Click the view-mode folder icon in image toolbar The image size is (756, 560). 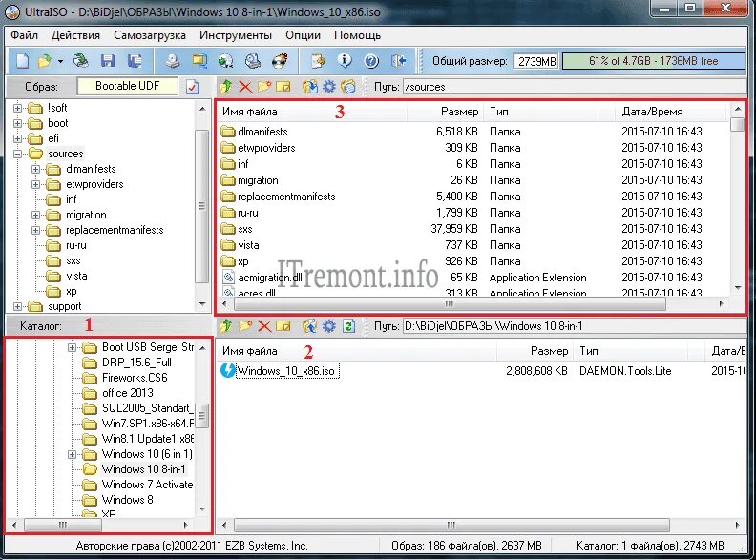348,87
